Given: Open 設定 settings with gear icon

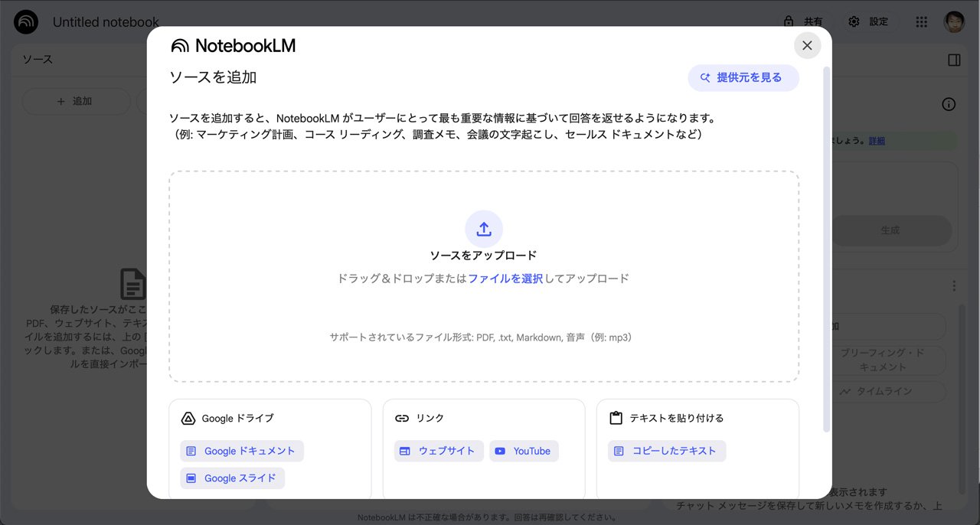Looking at the screenshot, I should click(871, 22).
